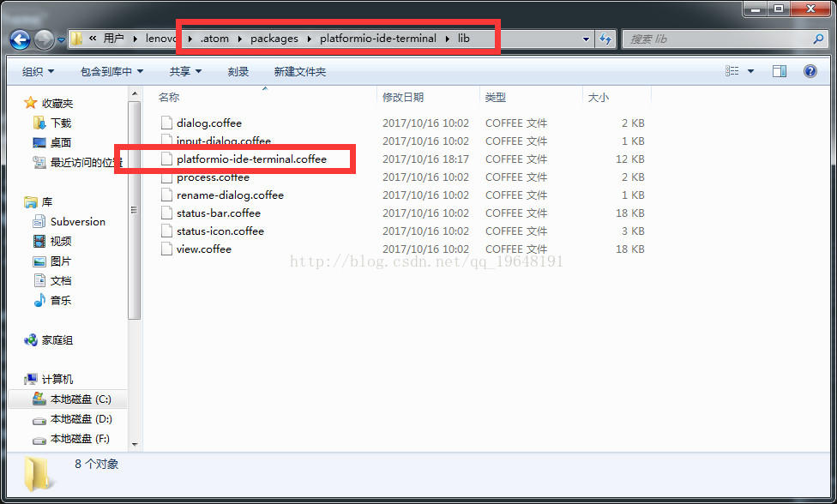Click the 收藏夹 star item
Viewport: 837px width, 504px height.
pos(49,103)
